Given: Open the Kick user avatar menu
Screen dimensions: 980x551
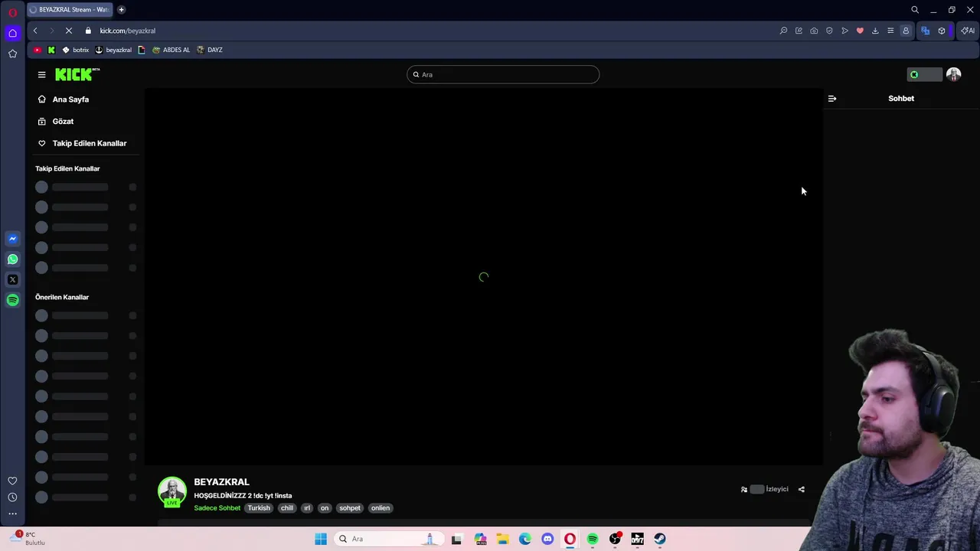Looking at the screenshot, I should pyautogui.click(x=953, y=74).
